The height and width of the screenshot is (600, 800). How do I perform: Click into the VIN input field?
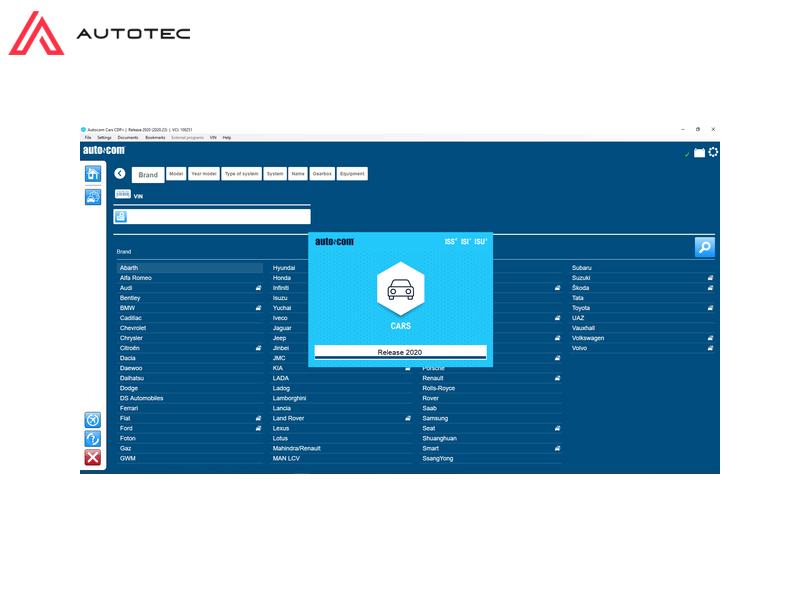(x=212, y=217)
